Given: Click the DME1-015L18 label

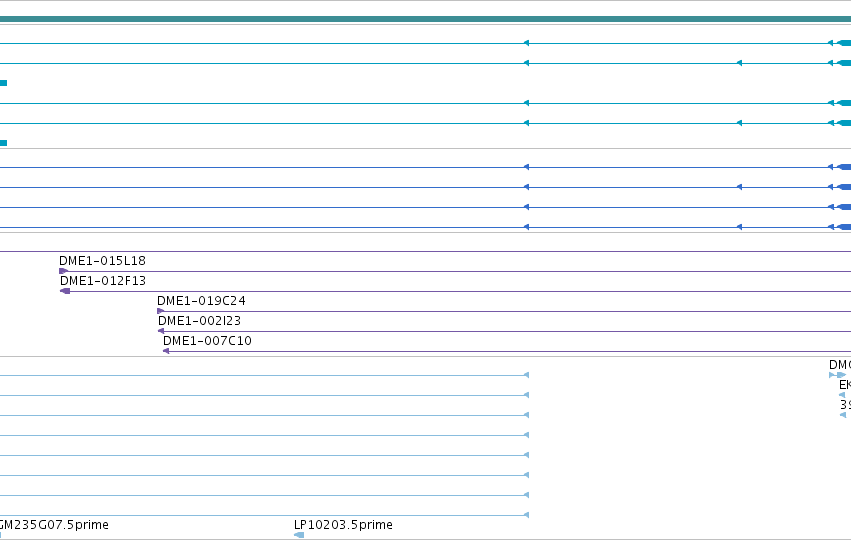Looking at the screenshot, I should (103, 261).
